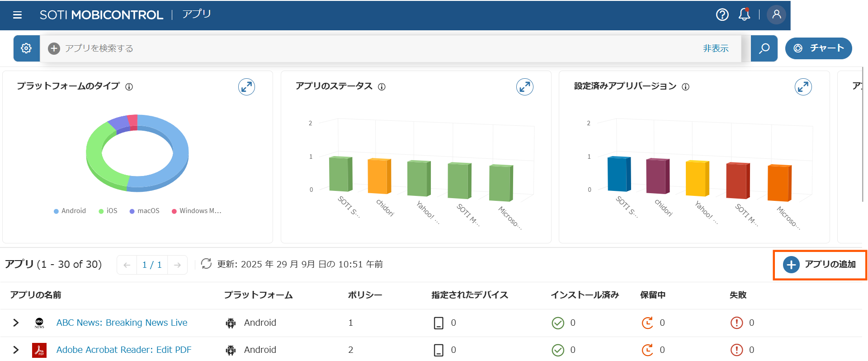Screen dimensions: 868x361
Task: Open the notifications bell
Action: click(x=744, y=14)
